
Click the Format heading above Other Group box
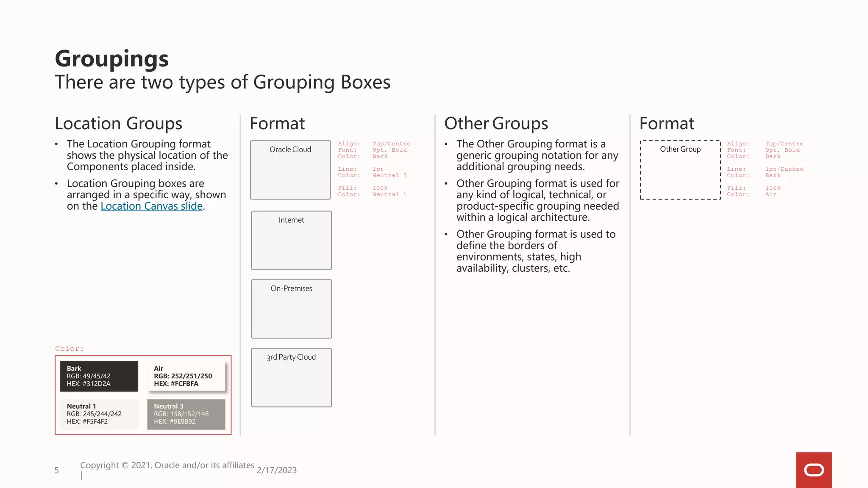point(667,124)
